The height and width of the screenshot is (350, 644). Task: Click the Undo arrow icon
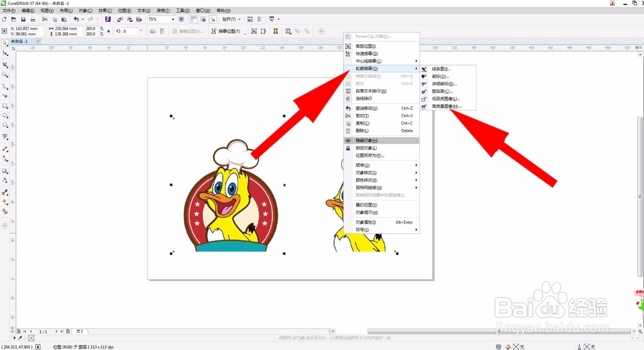tap(76, 19)
